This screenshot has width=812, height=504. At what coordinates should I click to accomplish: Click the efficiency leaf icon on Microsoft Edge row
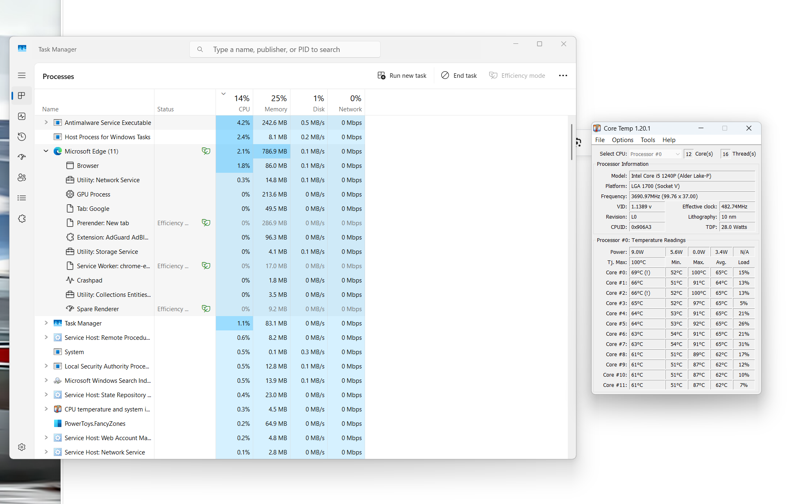coord(206,151)
